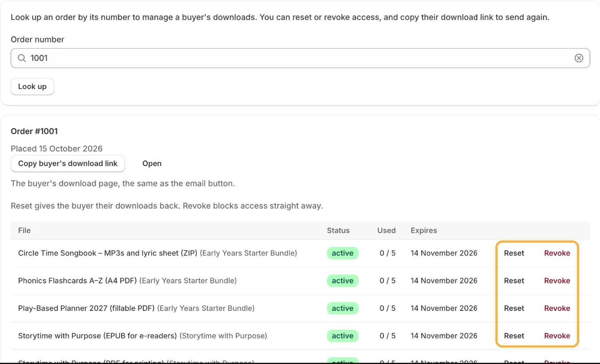Copy buyer's download link
The width and height of the screenshot is (600, 364).
pos(68,163)
